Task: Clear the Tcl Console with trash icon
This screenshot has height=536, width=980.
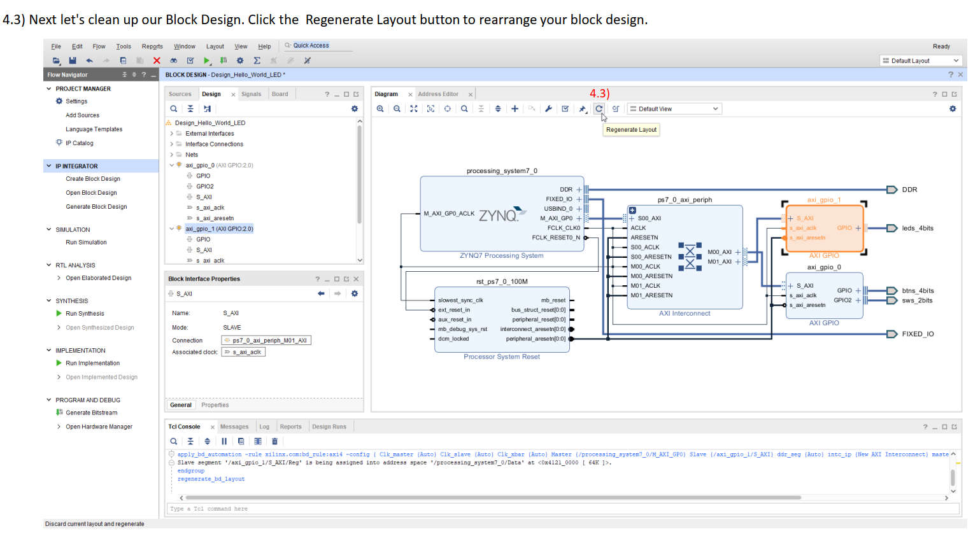Action: 274,441
